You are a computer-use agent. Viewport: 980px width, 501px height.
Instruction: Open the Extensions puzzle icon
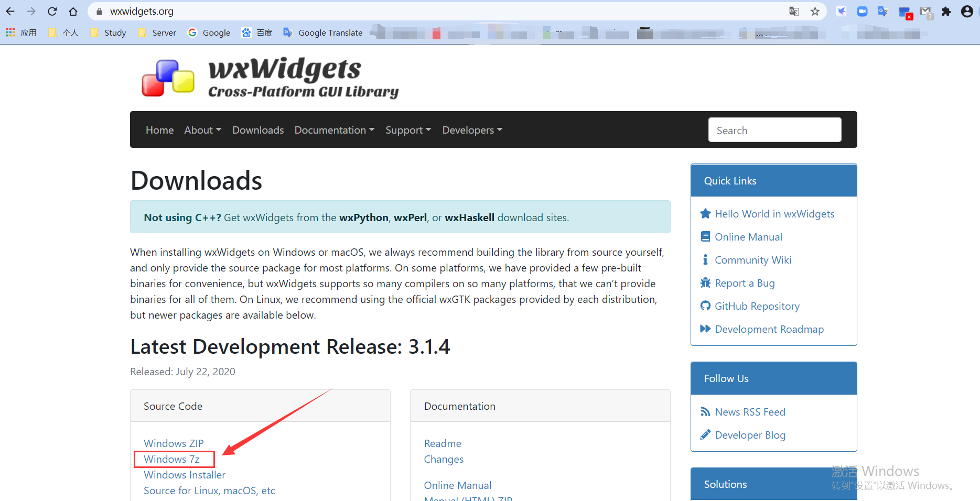click(x=946, y=12)
